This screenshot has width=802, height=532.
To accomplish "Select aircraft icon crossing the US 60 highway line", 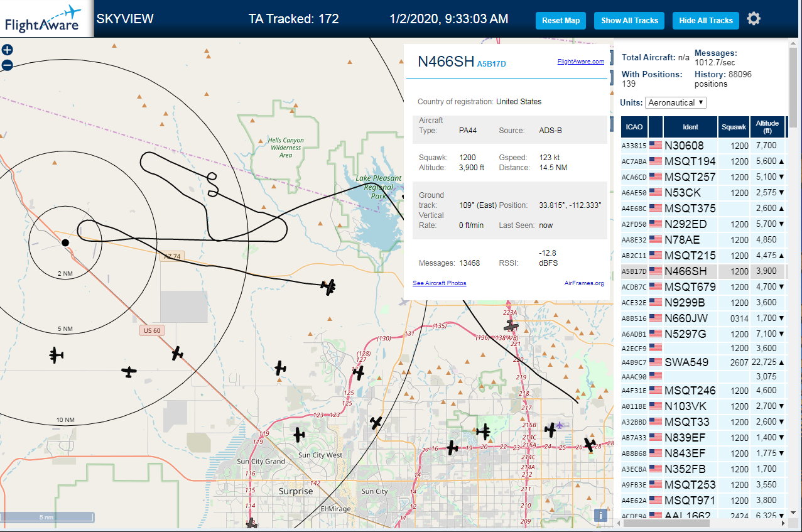I will click(x=178, y=353).
